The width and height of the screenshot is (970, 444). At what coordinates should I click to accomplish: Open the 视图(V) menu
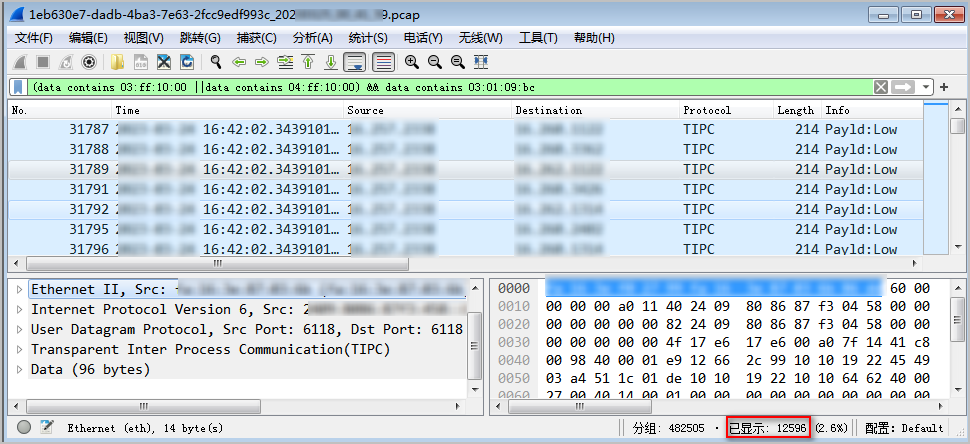[144, 38]
